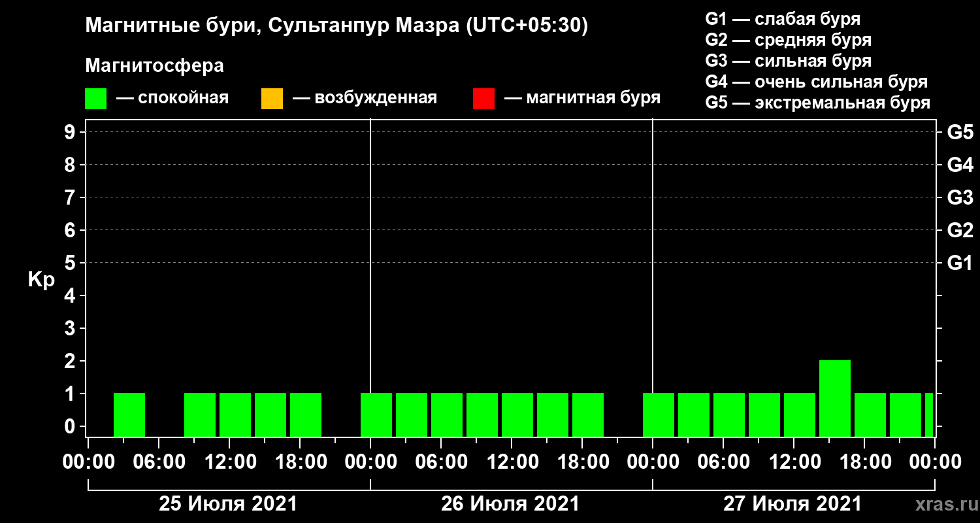This screenshot has height=523, width=980.
Task: Click the 'G5 — экстремальная буря' legend line
Action: [x=818, y=103]
